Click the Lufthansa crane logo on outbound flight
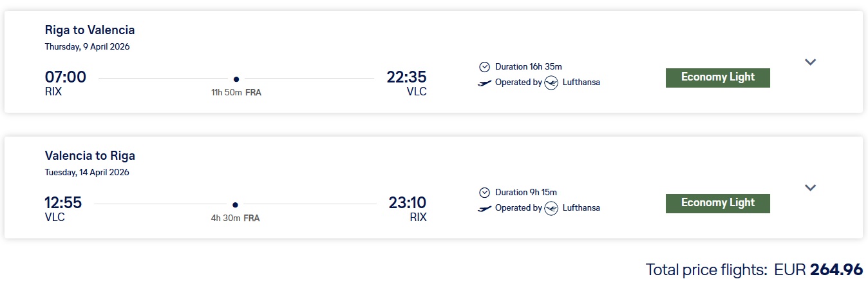 pos(551,82)
